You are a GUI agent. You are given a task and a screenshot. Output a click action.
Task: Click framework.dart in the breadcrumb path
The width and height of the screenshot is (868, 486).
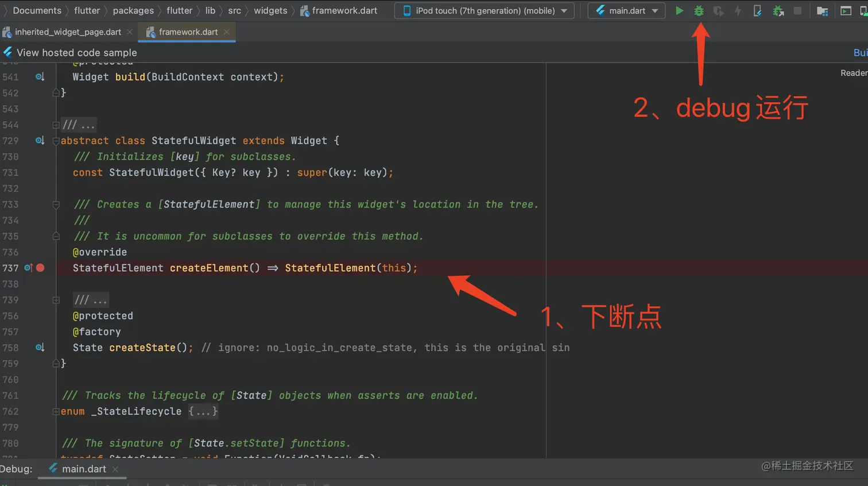point(339,10)
